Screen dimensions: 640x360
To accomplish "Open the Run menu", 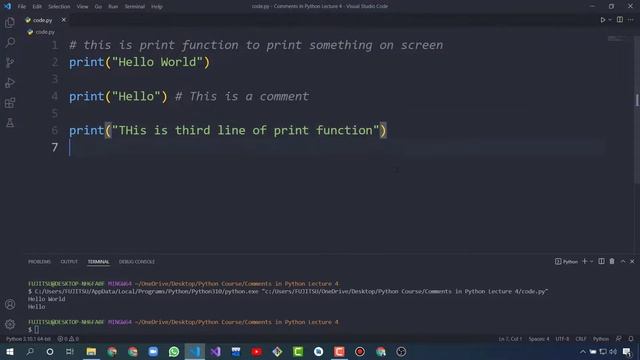I will (113, 7).
